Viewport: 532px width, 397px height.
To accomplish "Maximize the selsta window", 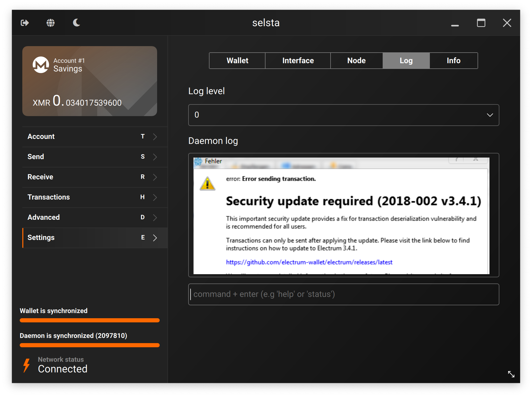I will [x=481, y=23].
